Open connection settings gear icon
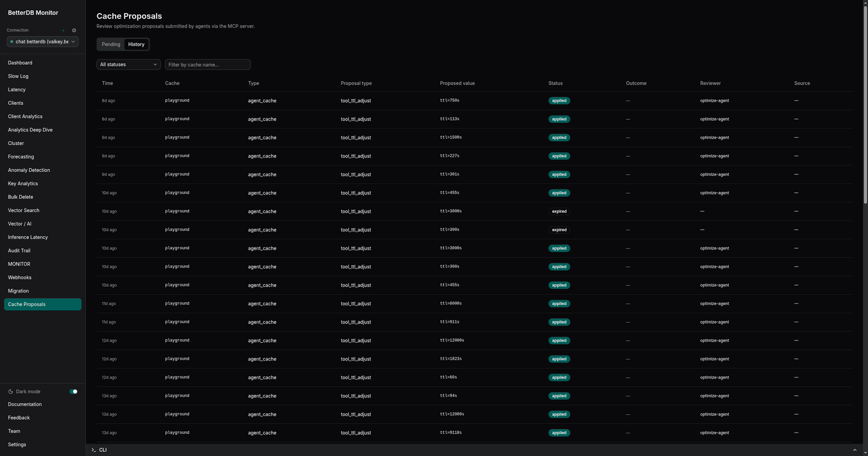 tap(74, 30)
